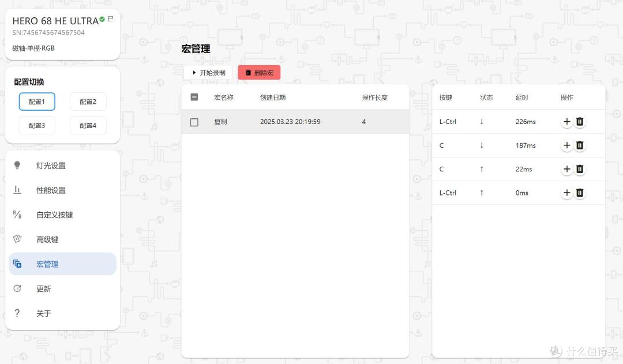Add step after C 187ms row
Viewport: 623px width, 364px height.
pos(567,145)
